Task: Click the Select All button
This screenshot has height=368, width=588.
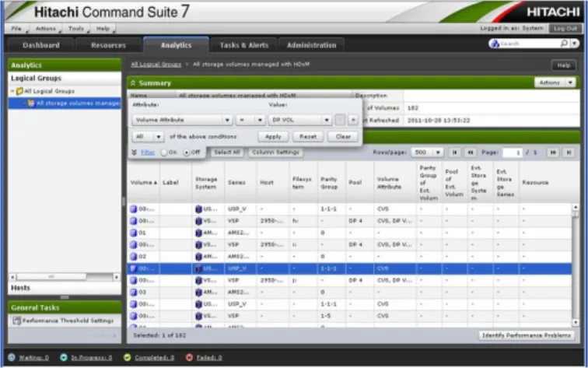Action: (x=226, y=152)
